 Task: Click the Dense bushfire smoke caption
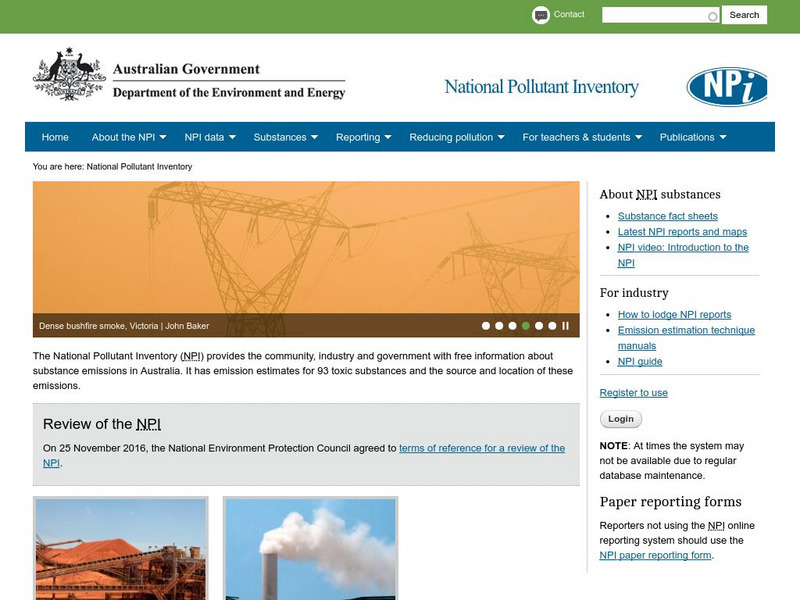(x=124, y=326)
